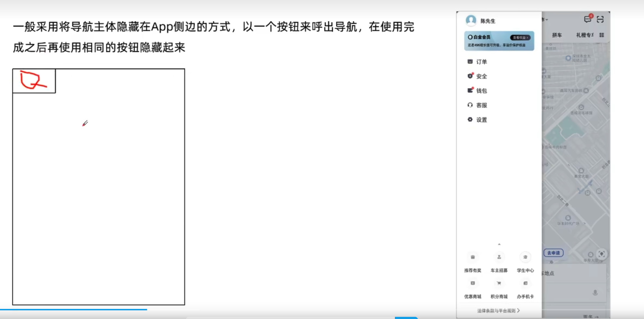Tap the user avatar beside 陈先生

pos(471,20)
